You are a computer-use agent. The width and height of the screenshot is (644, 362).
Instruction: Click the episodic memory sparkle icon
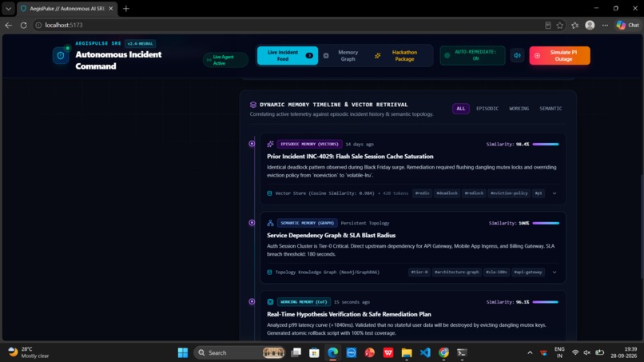tap(270, 144)
